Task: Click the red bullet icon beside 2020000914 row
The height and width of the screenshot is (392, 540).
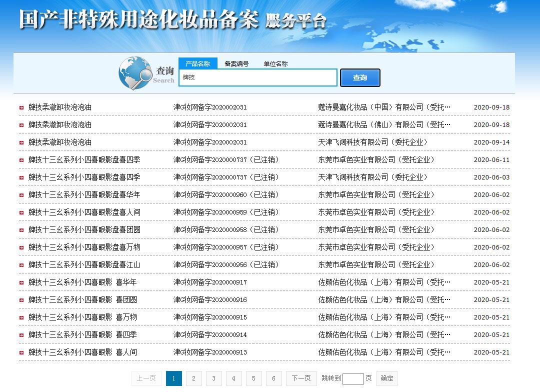Action: click(x=21, y=335)
